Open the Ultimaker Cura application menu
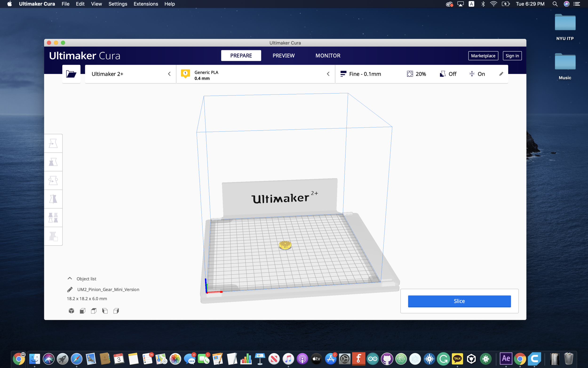The height and width of the screenshot is (368, 588). coord(37,4)
